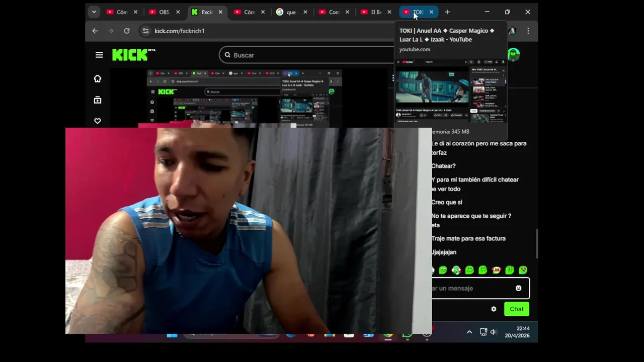
Task: Open the Chrome profile avatar
Action: point(512,31)
